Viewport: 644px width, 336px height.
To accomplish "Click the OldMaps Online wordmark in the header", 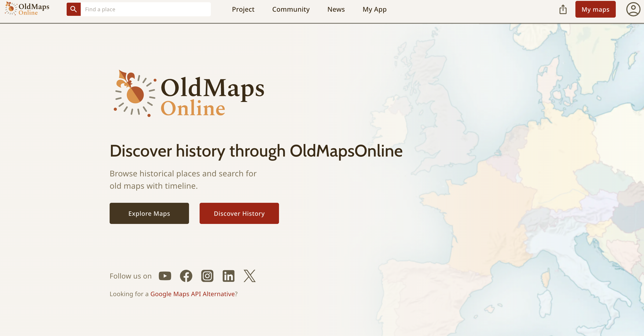I will click(x=34, y=9).
